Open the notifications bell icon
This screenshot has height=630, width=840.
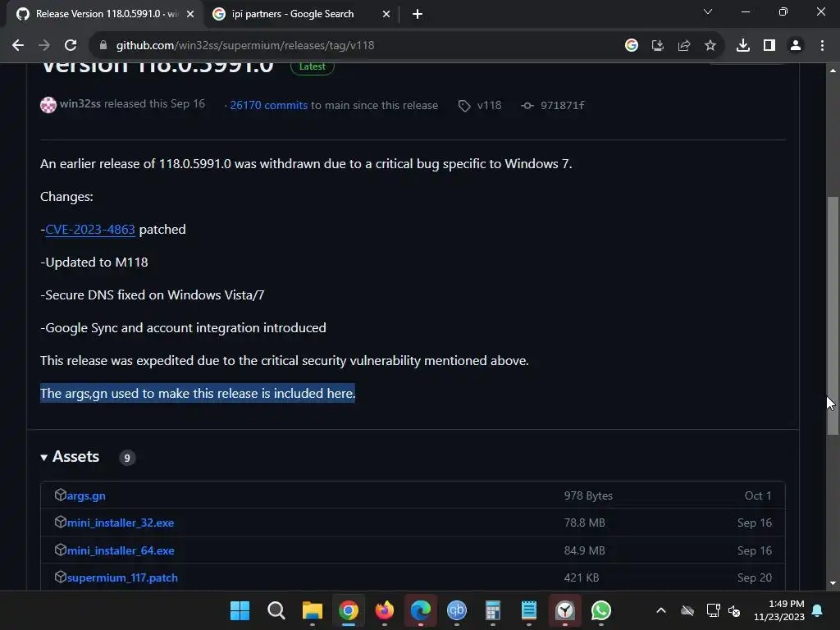[x=818, y=610]
